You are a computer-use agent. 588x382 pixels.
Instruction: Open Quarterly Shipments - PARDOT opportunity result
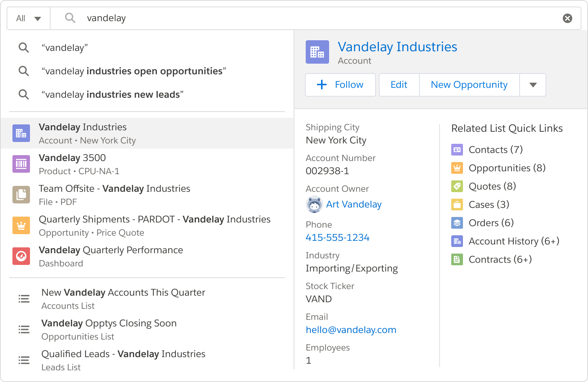147,225
